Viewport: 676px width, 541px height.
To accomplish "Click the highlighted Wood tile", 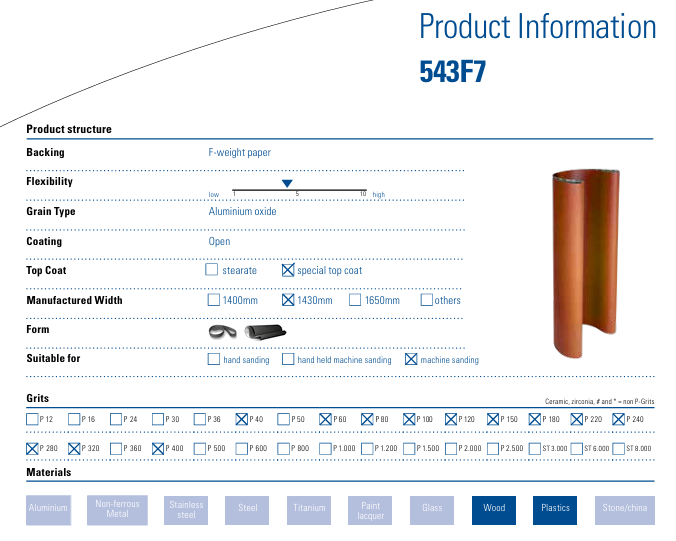I will 494,510.
